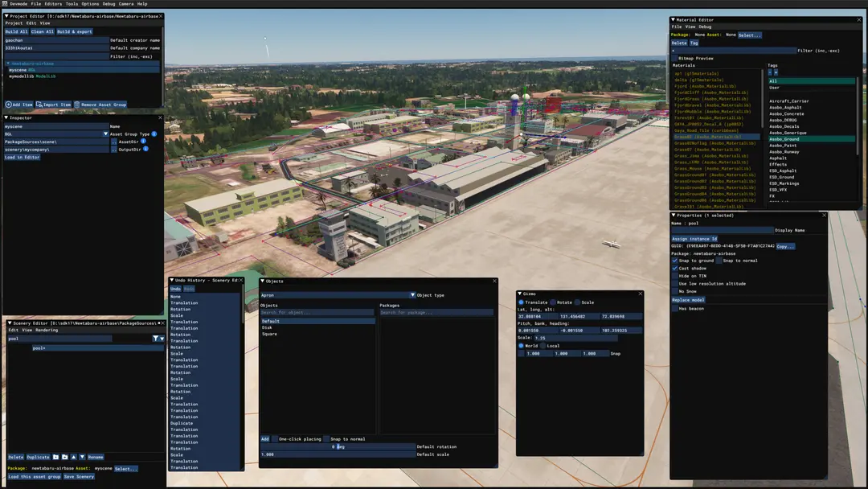Click plus button under Tags
Screen dimensions: 868x489
pos(776,72)
